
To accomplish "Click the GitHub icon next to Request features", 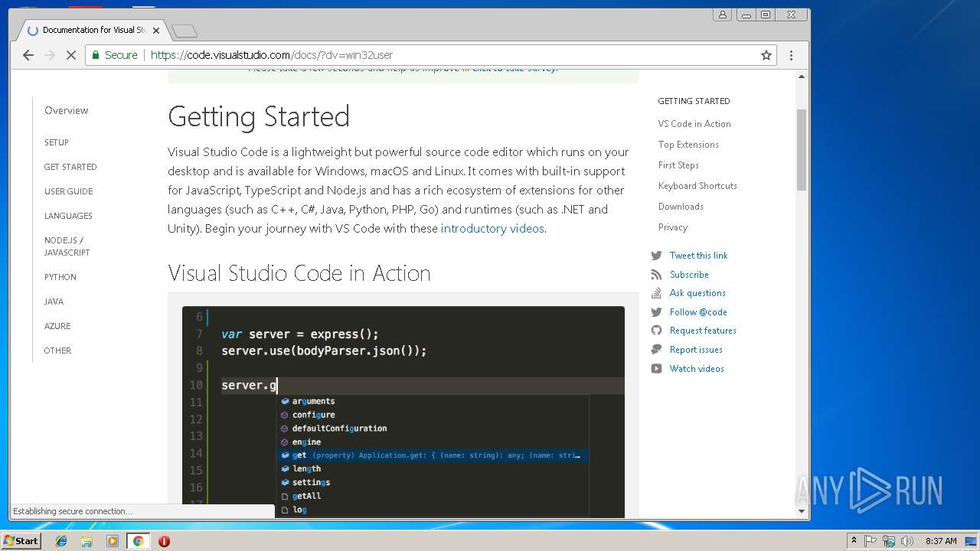I will pos(656,331).
